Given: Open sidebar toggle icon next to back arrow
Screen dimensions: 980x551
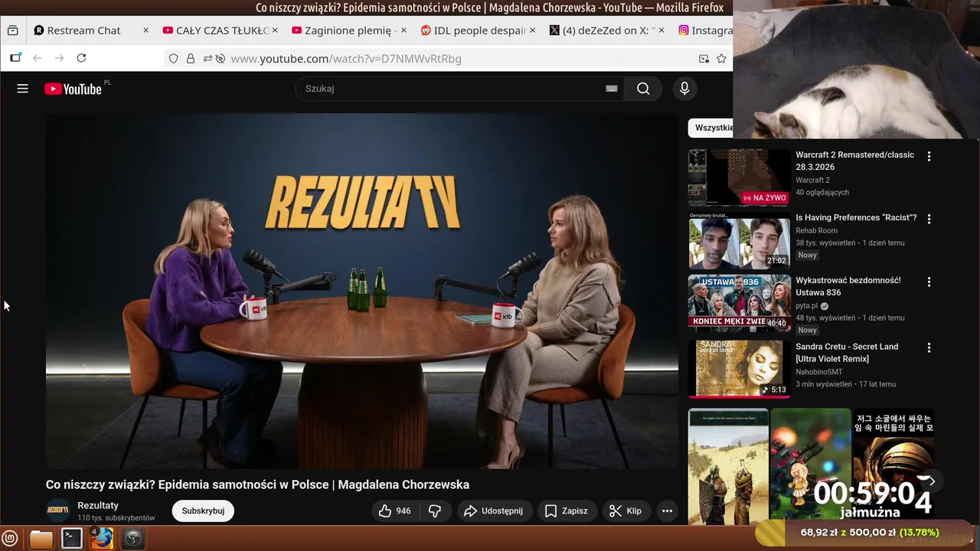Looking at the screenshot, I should [x=15, y=58].
